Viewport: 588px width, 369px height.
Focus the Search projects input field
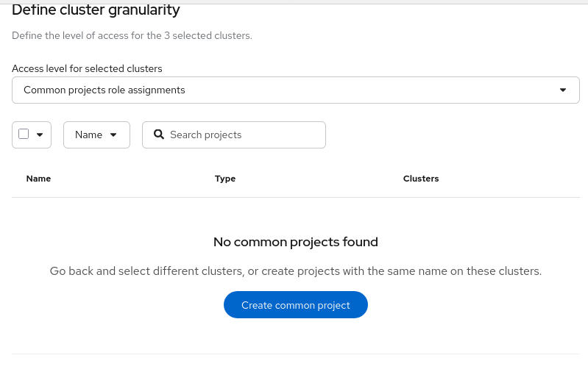243,135
